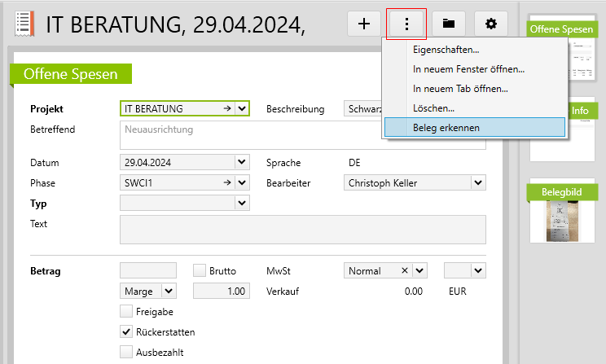Open the Marge dropdown

tap(169, 291)
